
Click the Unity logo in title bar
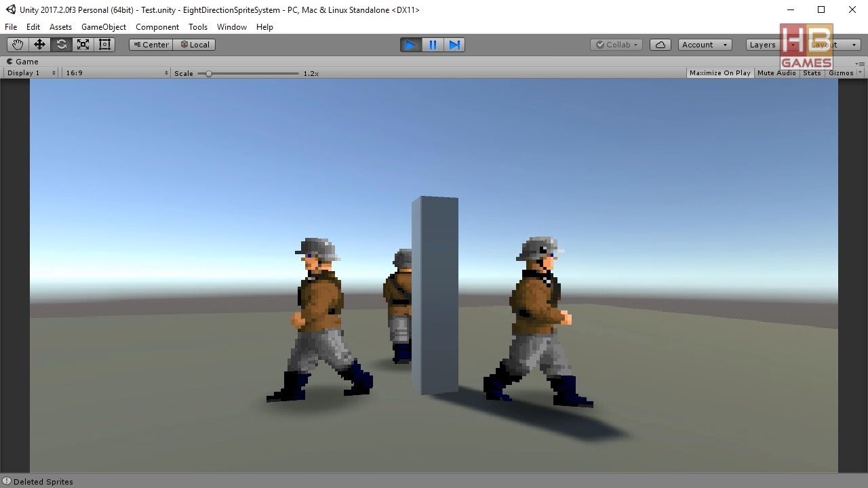point(11,9)
